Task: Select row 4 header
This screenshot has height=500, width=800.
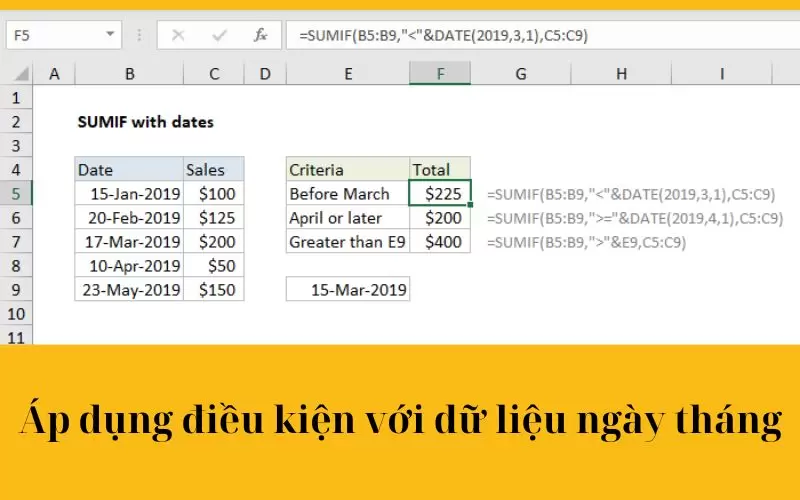Action: 16,169
